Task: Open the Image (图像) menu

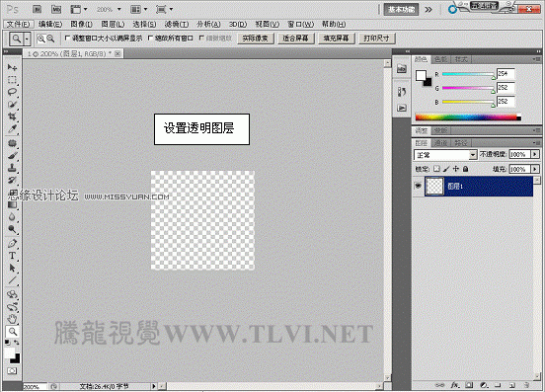Action: (82, 24)
